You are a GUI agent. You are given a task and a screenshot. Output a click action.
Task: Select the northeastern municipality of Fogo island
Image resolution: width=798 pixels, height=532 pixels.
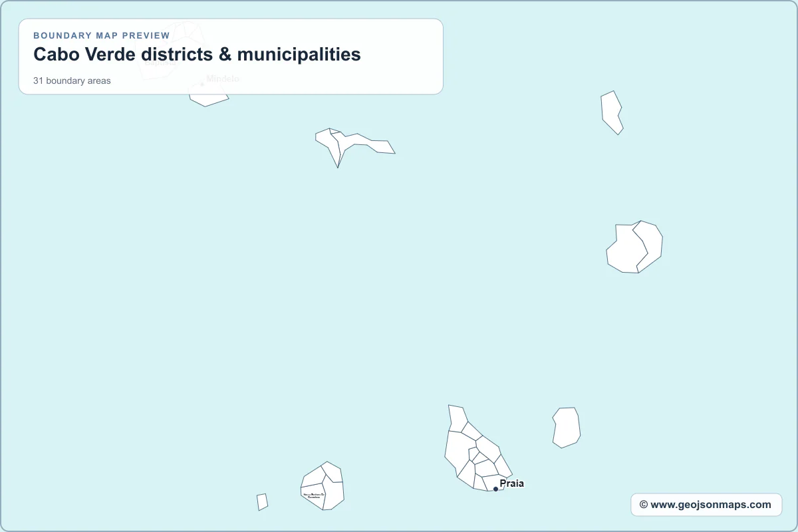click(332, 472)
